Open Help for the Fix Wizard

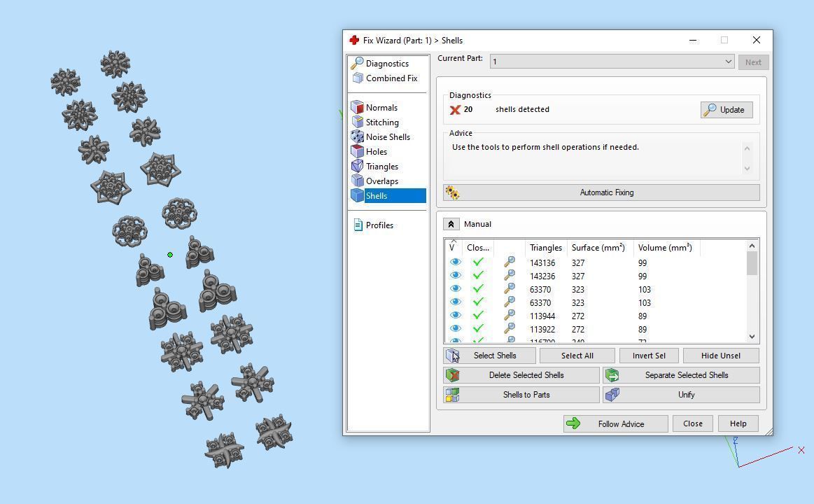[x=738, y=423]
